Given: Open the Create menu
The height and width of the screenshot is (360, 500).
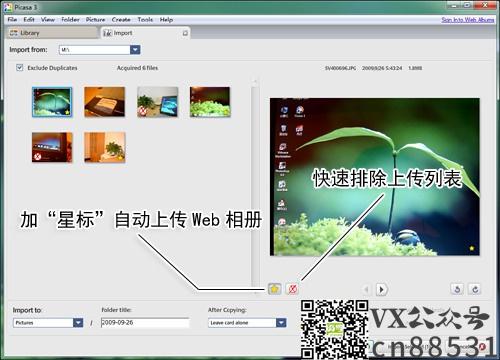Looking at the screenshot, I should 121,20.
